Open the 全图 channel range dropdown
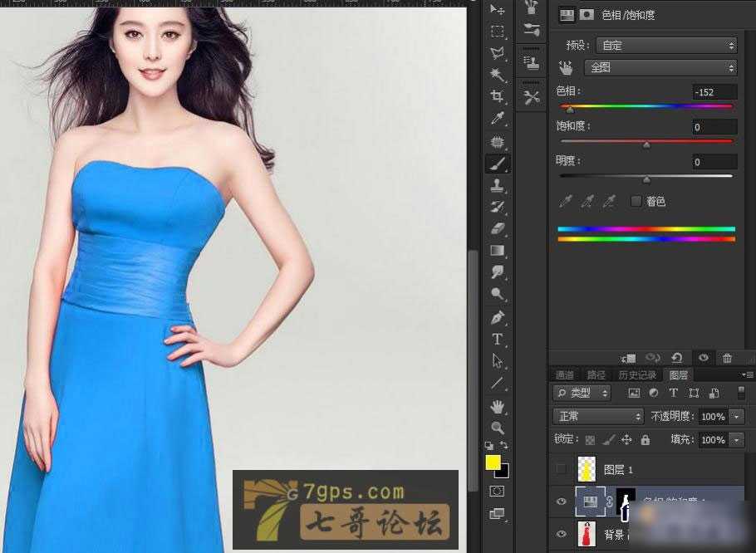756x553 pixels. click(x=660, y=67)
